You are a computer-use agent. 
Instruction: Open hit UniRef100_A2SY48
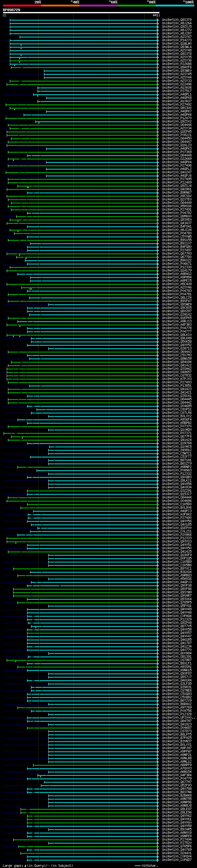(177, 50)
